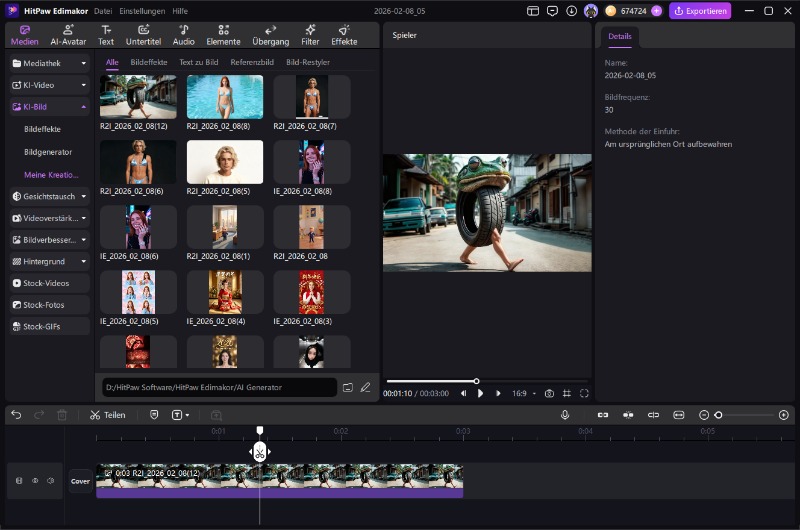
Task: Click the Cover button on timeline
Action: (80, 481)
